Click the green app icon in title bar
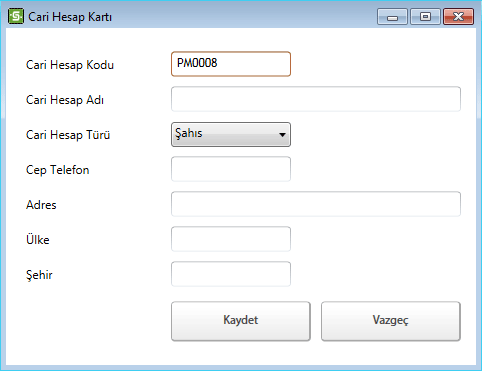 tap(16, 16)
